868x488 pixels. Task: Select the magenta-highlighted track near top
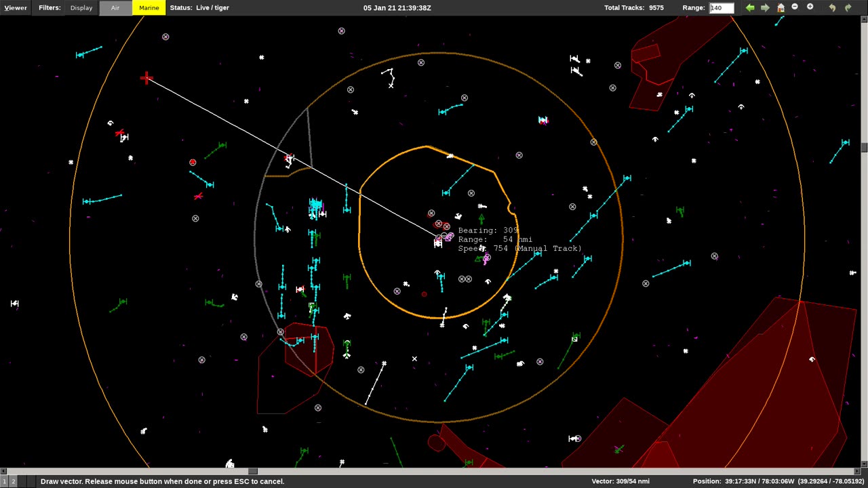542,120
